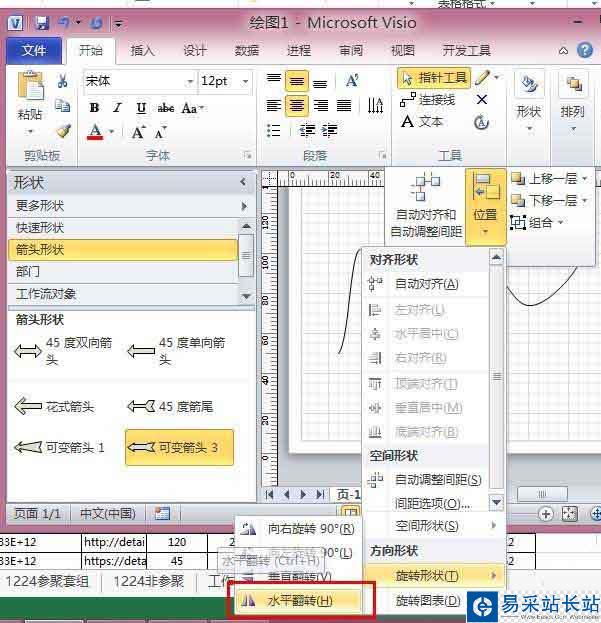
Task: Click the red font color A swatch
Action: 95,132
